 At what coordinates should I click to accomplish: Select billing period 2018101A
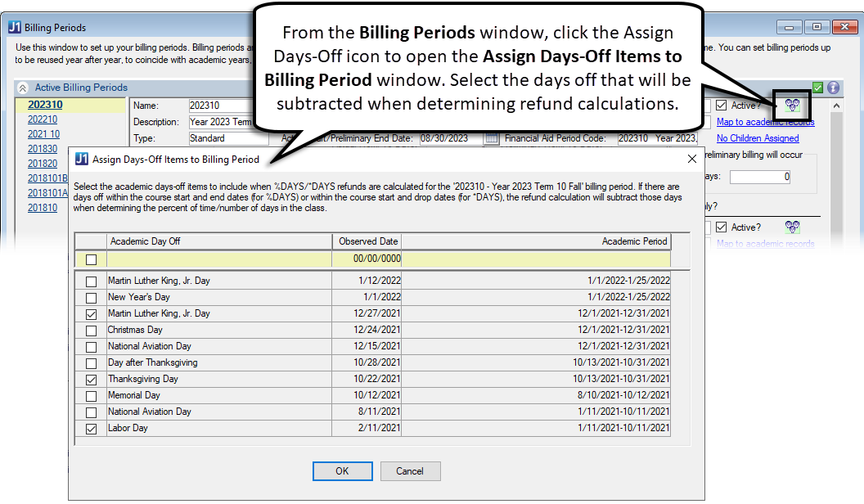click(x=47, y=193)
